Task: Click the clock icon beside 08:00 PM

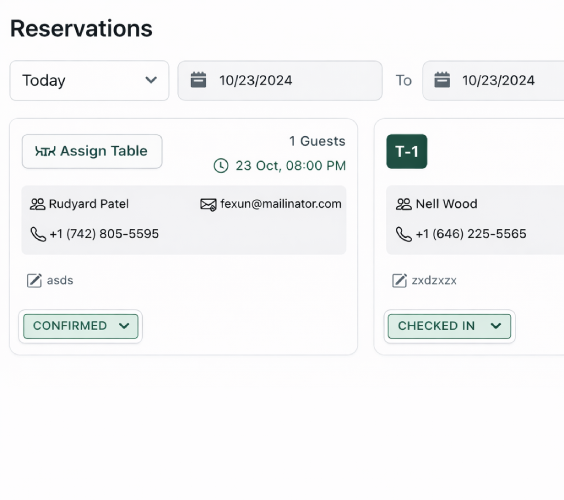Action: (221, 166)
